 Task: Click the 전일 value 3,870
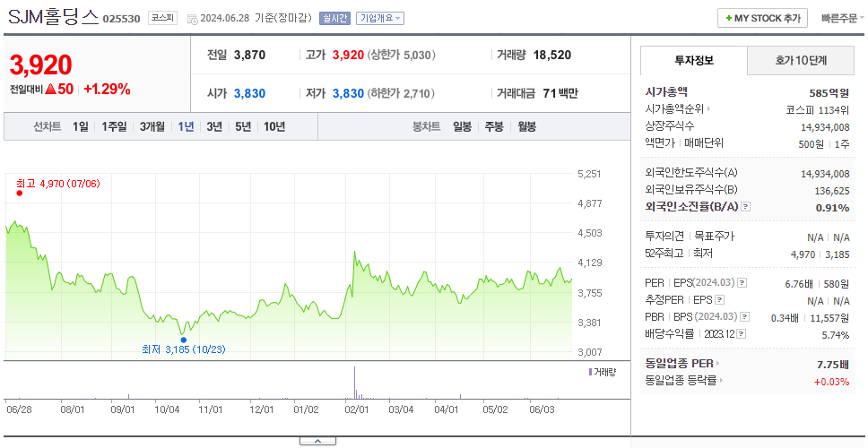pyautogui.click(x=249, y=55)
